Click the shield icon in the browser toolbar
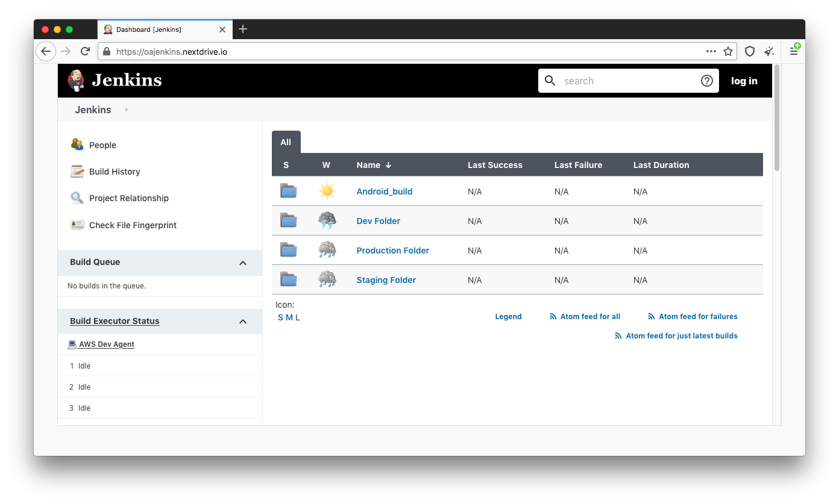This screenshot has height=504, width=839. pos(750,51)
